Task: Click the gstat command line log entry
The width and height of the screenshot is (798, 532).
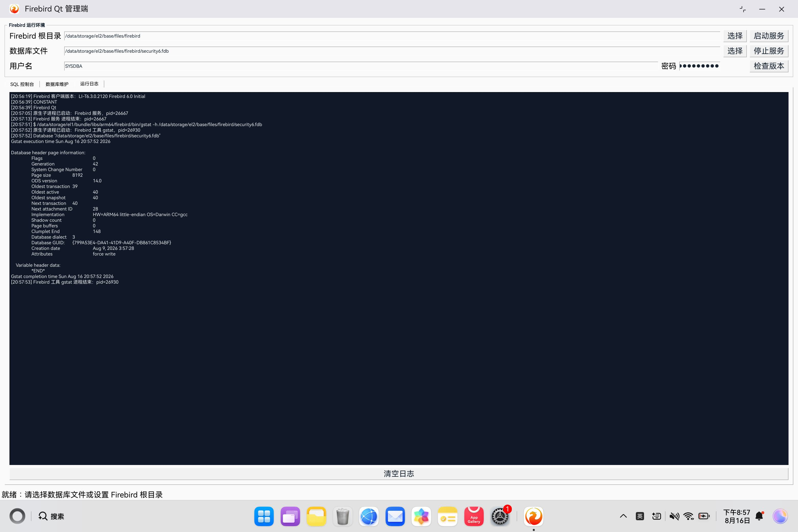Action: (x=136, y=125)
